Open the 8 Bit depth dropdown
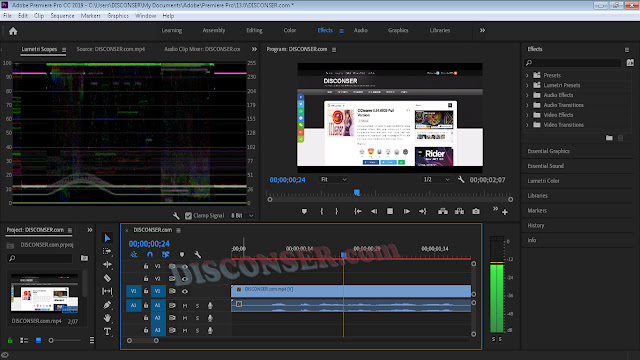The width and height of the screenshot is (640, 360). click(242, 216)
